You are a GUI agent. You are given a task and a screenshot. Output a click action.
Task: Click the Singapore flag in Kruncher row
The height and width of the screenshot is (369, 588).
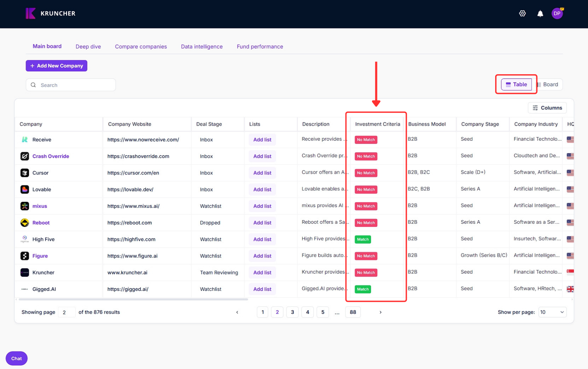[x=570, y=272]
